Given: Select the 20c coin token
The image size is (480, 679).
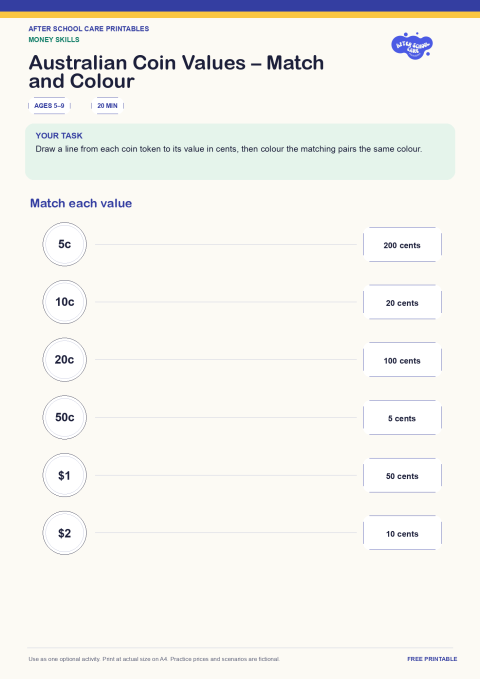Looking at the screenshot, I should [x=65, y=359].
